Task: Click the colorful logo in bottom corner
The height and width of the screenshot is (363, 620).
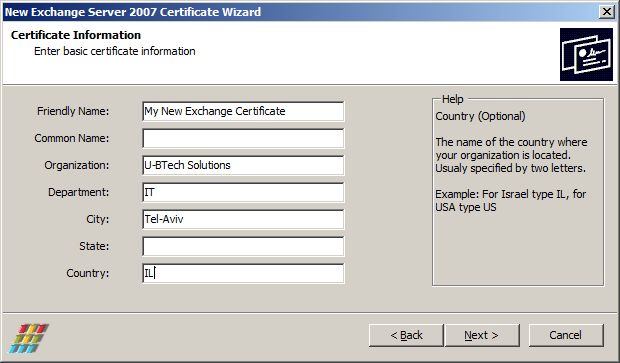Action: point(28,338)
